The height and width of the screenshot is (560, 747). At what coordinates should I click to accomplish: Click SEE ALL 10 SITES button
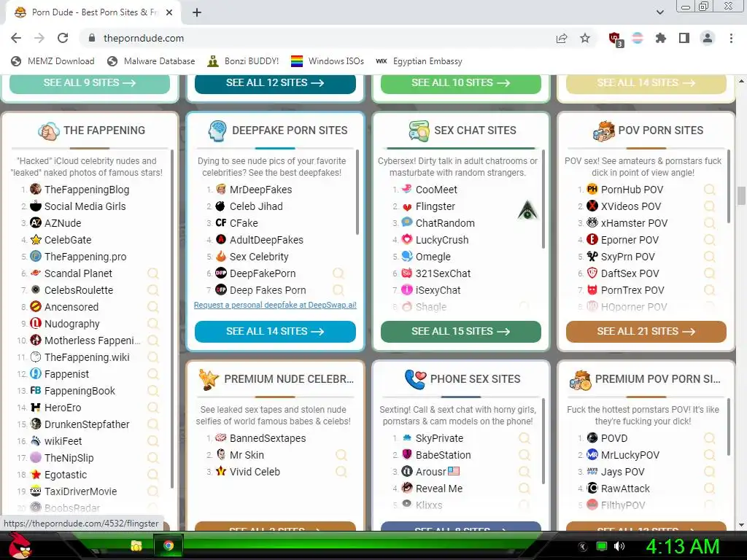click(x=461, y=83)
